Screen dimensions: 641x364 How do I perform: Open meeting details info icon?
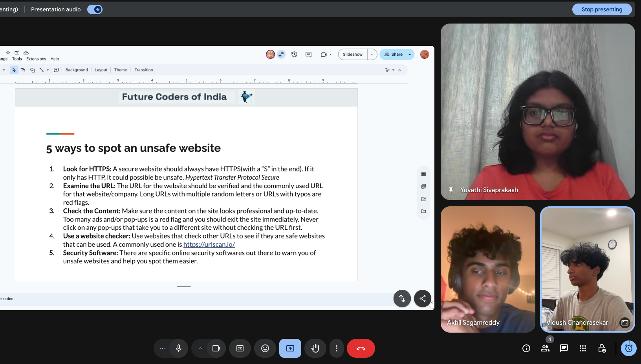(526, 348)
